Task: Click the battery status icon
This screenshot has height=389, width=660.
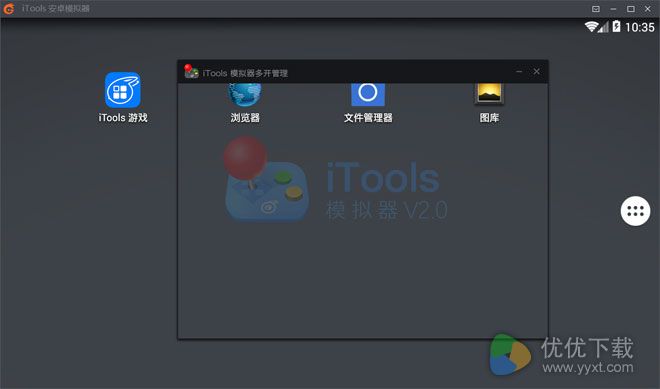Action: [x=616, y=26]
